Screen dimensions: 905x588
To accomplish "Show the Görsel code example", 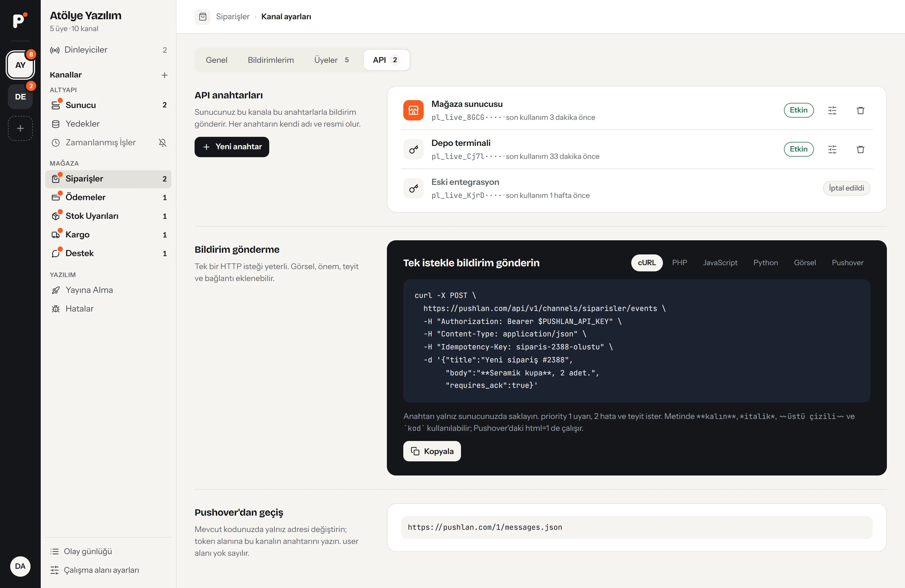I will [805, 263].
